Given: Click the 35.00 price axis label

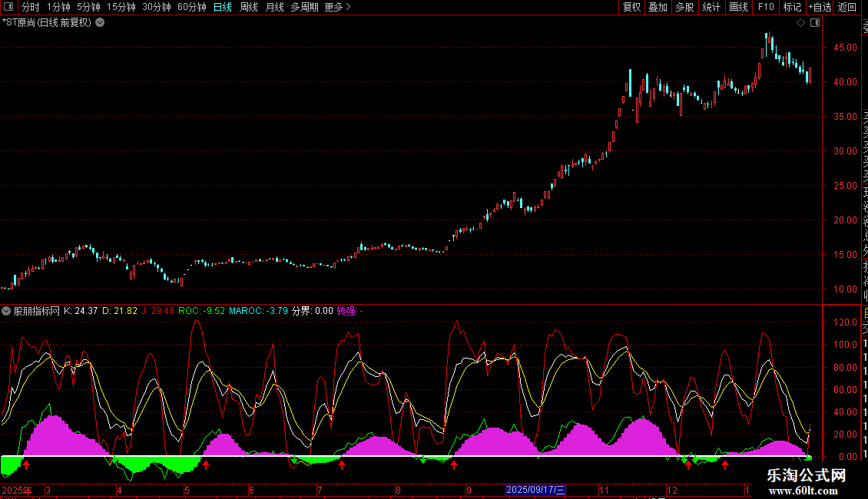Looking at the screenshot, I should (845, 117).
